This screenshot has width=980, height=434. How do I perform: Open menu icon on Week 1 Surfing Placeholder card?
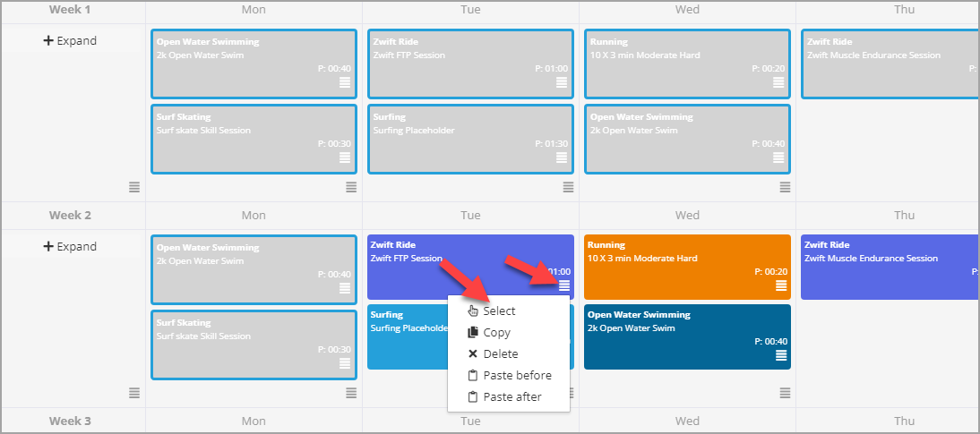(x=562, y=157)
